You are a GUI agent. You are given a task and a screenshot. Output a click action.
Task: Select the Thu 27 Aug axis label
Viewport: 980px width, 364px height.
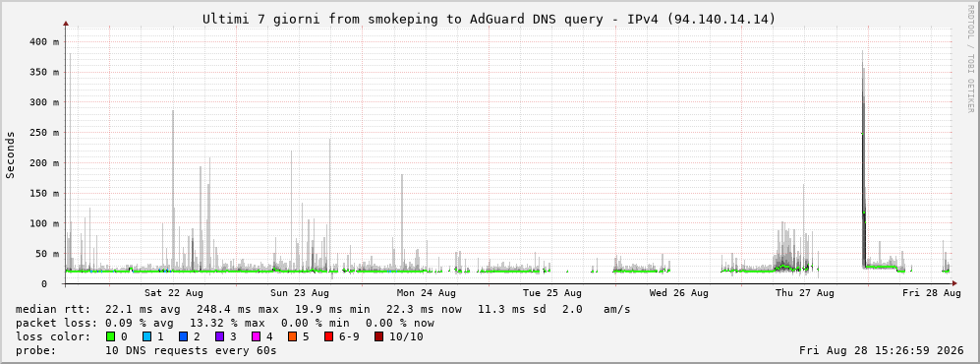click(805, 293)
